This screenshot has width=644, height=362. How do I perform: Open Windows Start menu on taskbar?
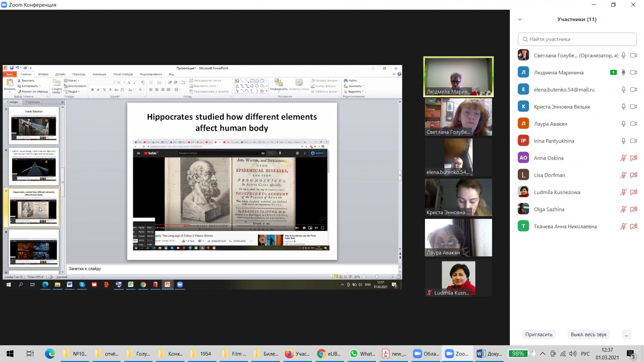10,354
